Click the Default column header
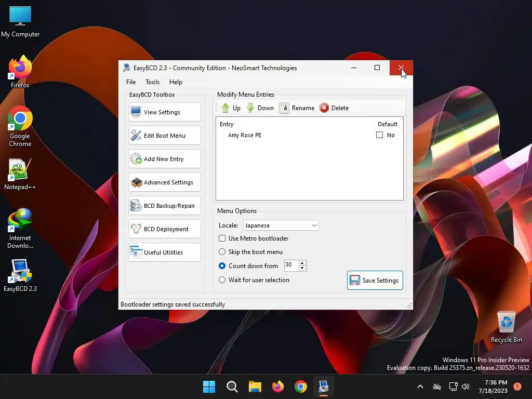This screenshot has height=399, width=532. click(x=388, y=124)
